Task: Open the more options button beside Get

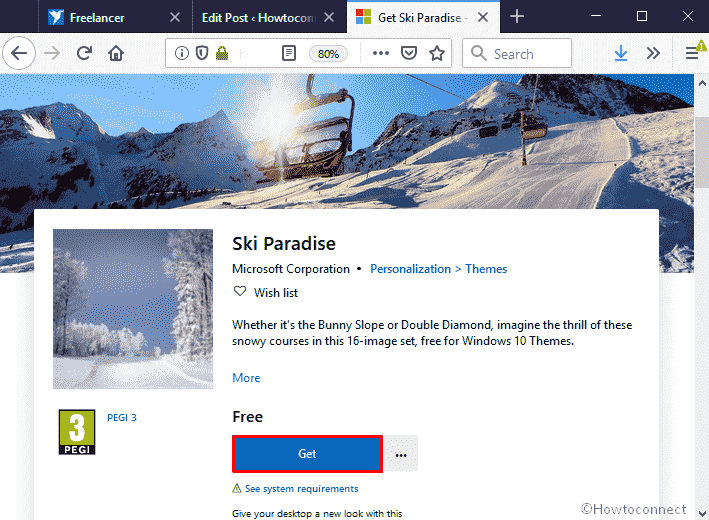Action: click(x=401, y=454)
